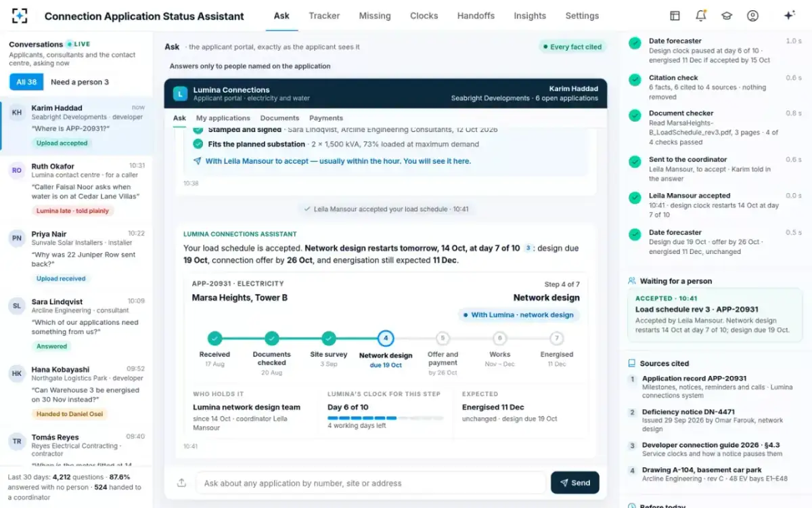
Task: Click the Send button
Action: pyautogui.click(x=575, y=483)
